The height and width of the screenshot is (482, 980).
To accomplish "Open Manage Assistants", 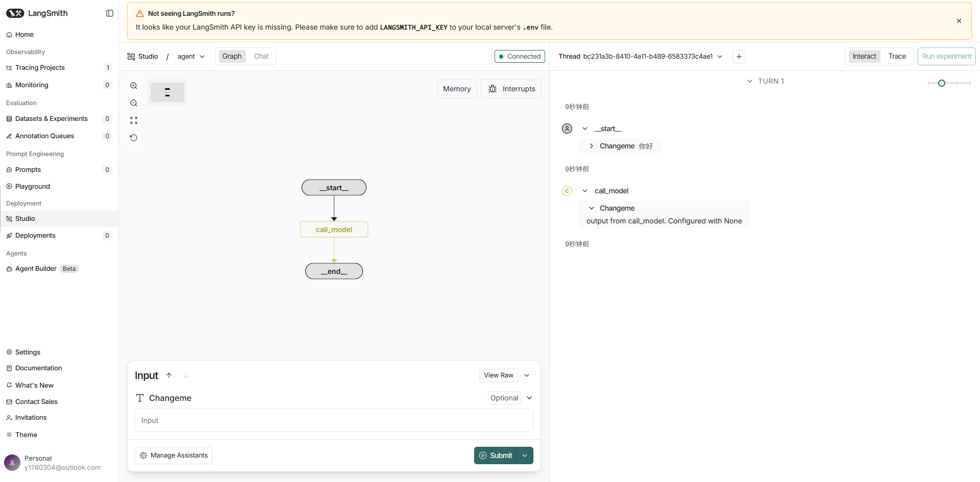I will pyautogui.click(x=174, y=455).
